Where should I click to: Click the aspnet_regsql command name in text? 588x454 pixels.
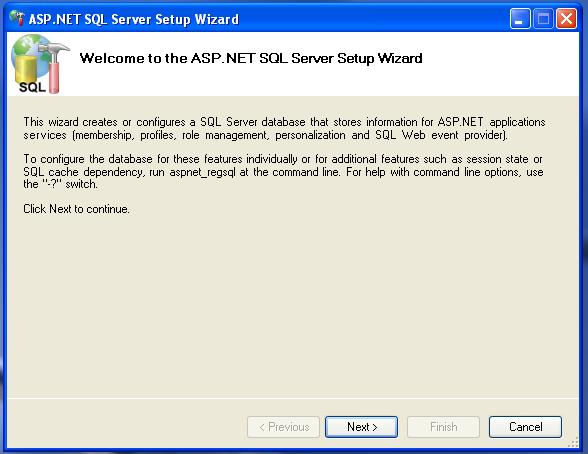point(203,172)
